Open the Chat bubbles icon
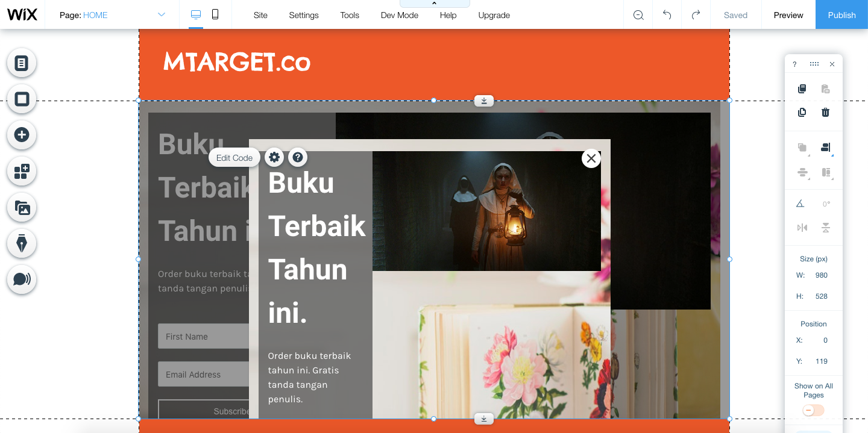 pyautogui.click(x=22, y=279)
